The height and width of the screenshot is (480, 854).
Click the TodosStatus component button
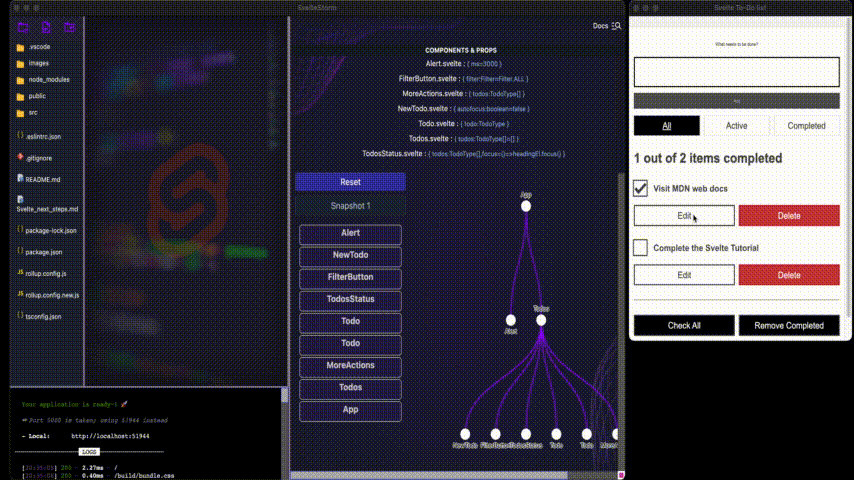point(350,300)
